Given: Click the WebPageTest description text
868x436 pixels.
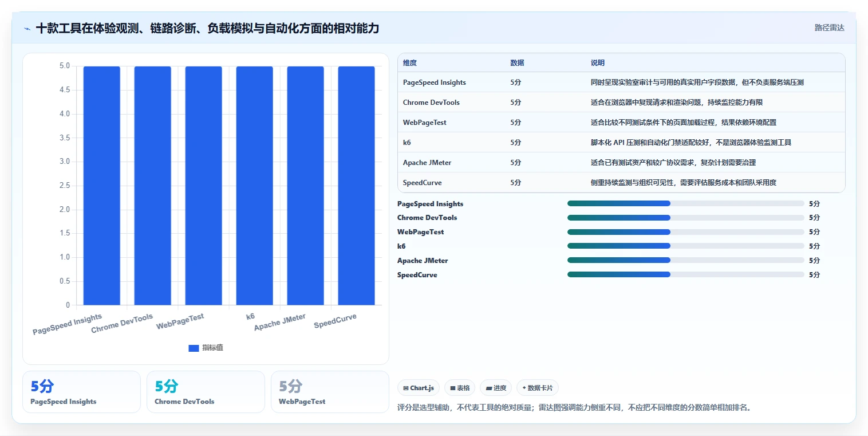Looking at the screenshot, I should pyautogui.click(x=684, y=123).
